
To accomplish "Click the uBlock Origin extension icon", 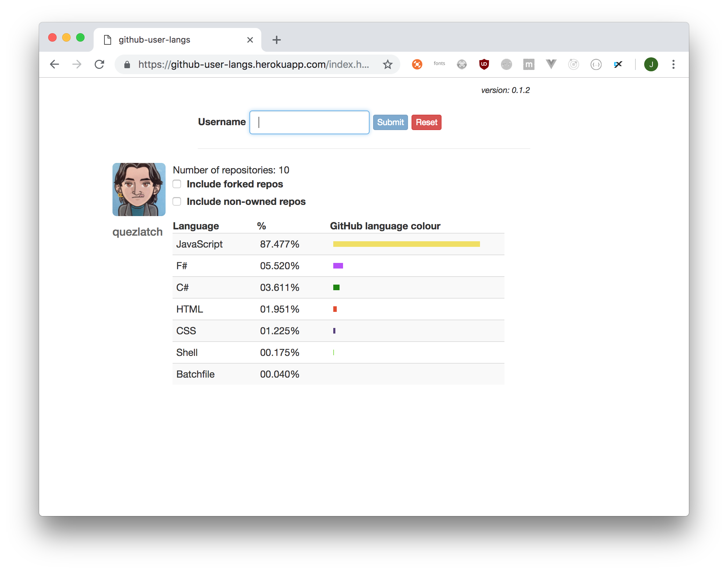I will tap(484, 64).
